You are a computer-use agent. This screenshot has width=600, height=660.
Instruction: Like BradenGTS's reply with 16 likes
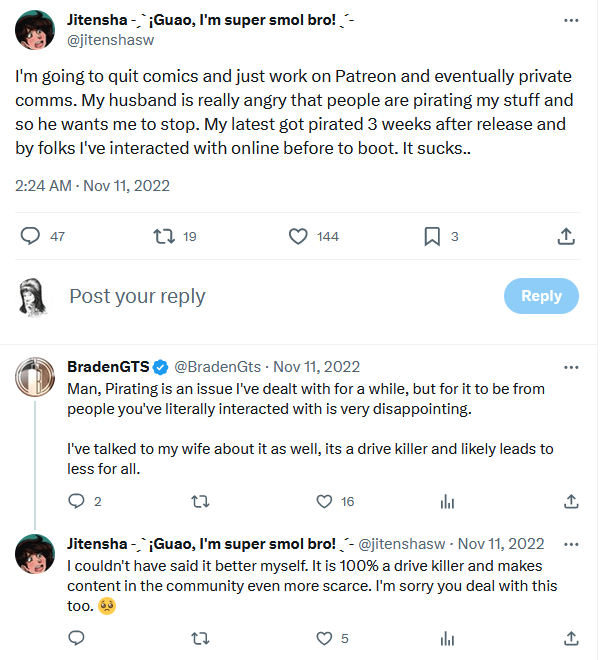point(324,501)
